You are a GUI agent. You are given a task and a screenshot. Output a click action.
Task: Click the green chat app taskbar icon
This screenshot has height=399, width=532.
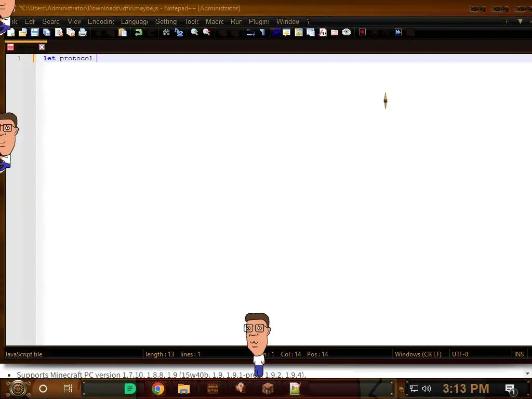tap(130, 389)
